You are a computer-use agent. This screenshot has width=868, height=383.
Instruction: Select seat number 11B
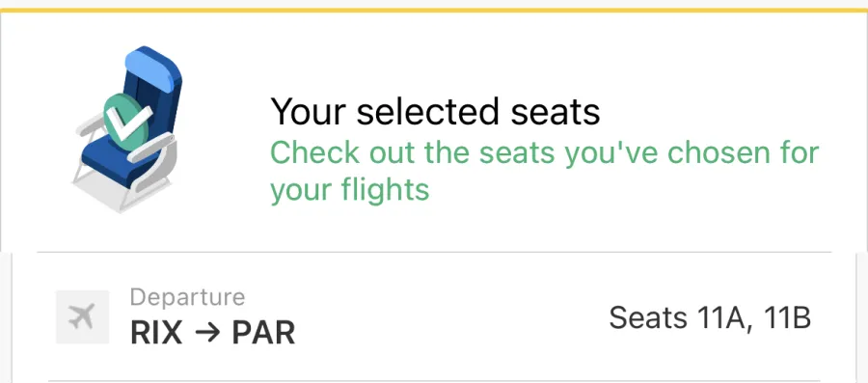coord(787,318)
